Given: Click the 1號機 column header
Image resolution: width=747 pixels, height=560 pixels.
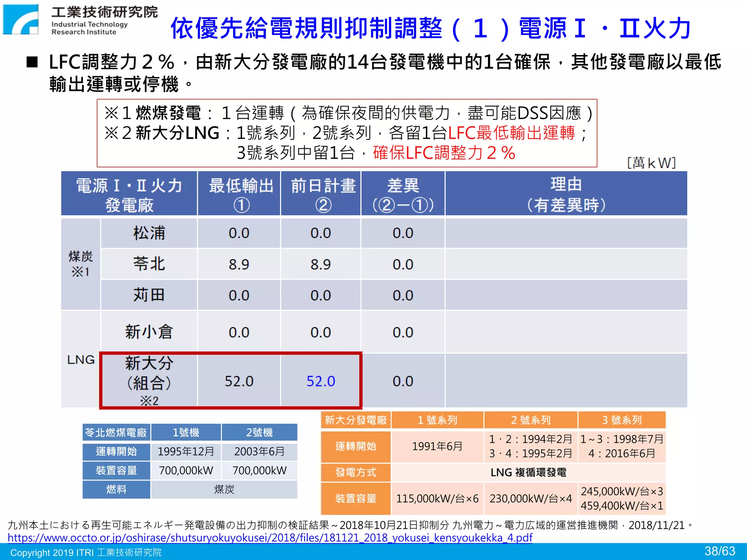Looking at the screenshot, I should click(x=186, y=432).
